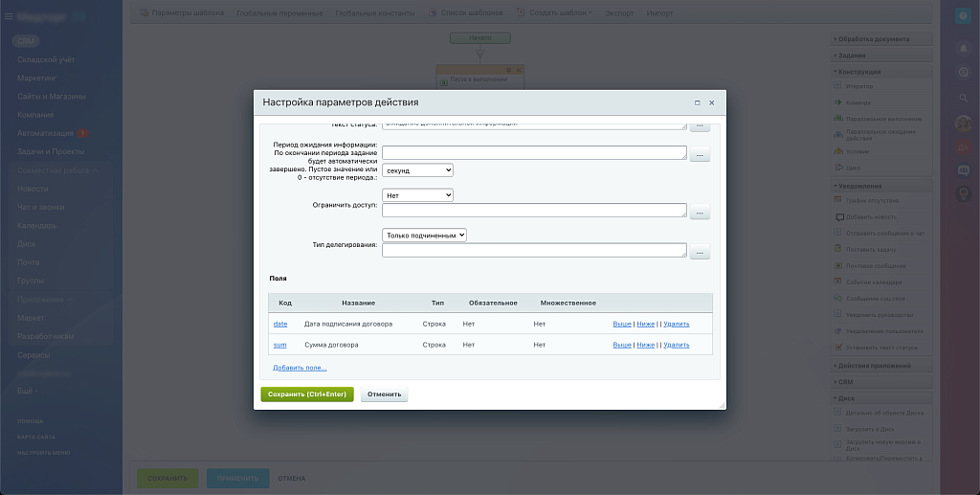Expand the Задания section in actions panel
Viewport: 980px width, 495px height.
point(852,56)
